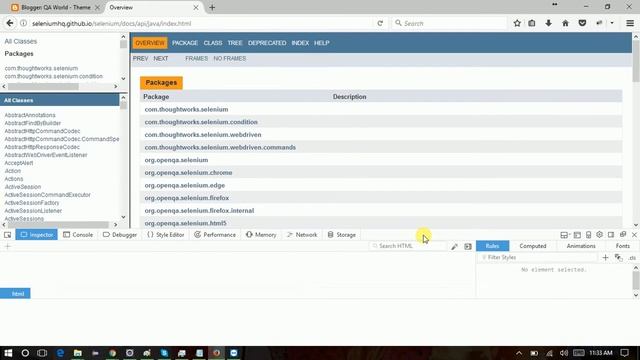Reload the page with refresh icon
The width and height of the screenshot is (640, 360).
[x=380, y=23]
